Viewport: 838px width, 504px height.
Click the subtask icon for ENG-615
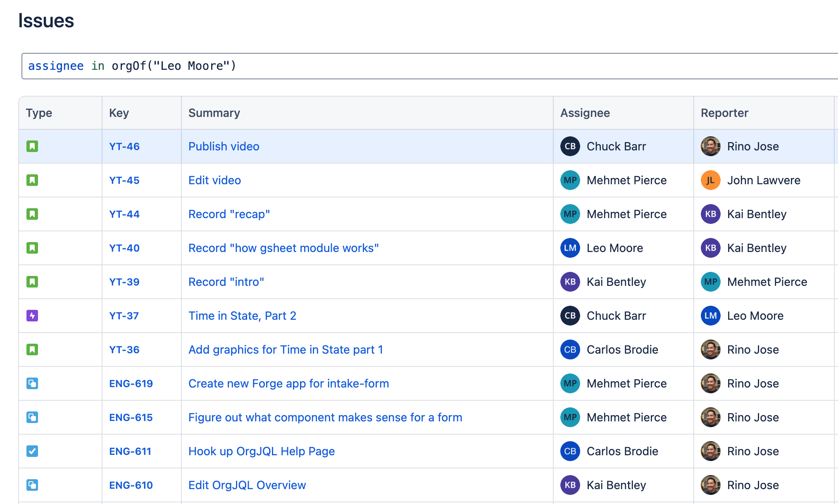(33, 417)
